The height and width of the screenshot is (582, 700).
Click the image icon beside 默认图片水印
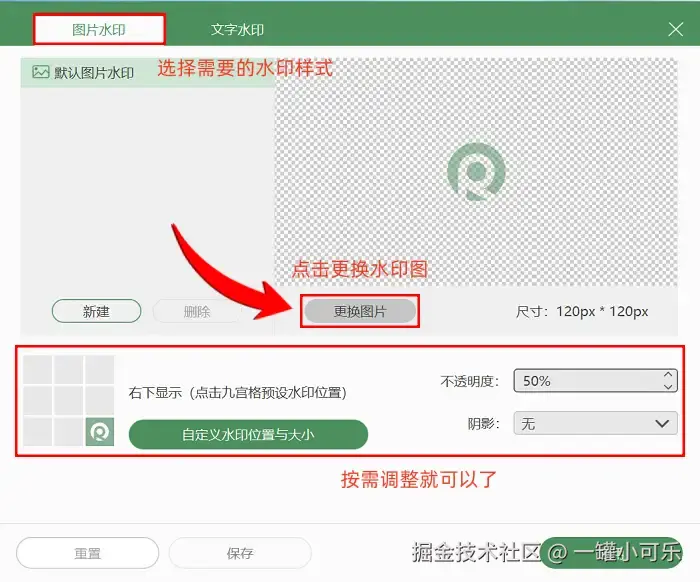[x=41, y=72]
